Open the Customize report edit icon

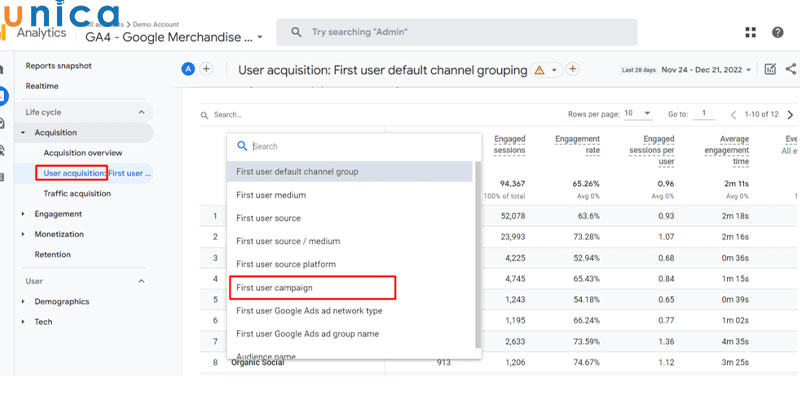pos(769,70)
